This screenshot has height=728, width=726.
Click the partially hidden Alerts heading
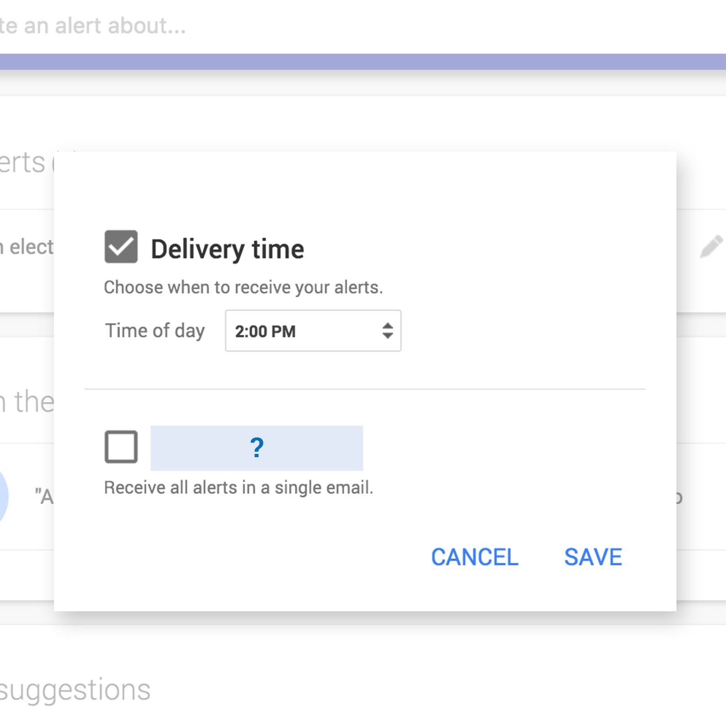[x=23, y=163]
